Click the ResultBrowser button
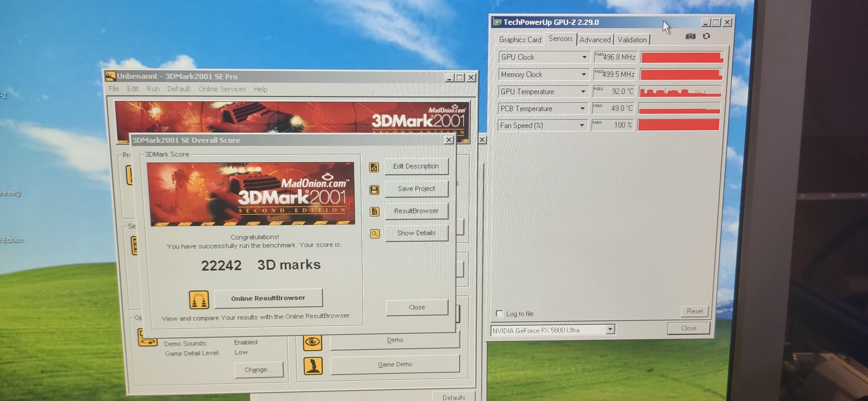The height and width of the screenshot is (401, 868). pos(416,211)
